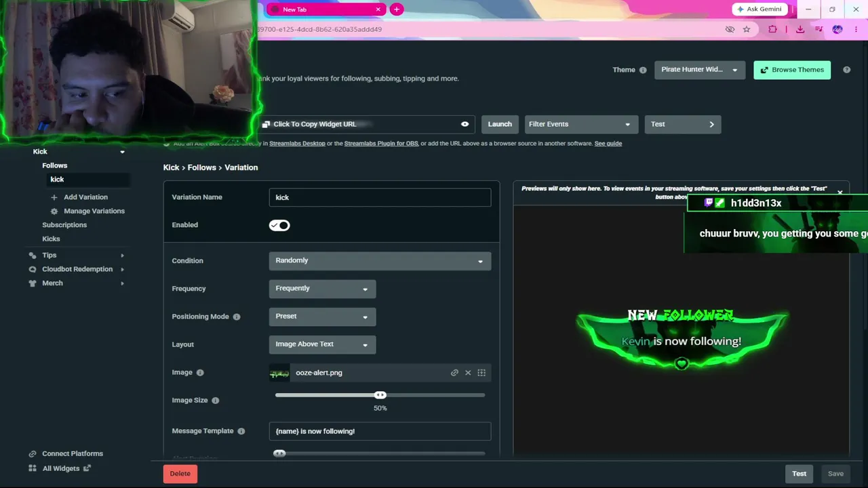This screenshot has width=868, height=488.
Task: Open Kicks in the sidebar
Action: tap(51, 239)
